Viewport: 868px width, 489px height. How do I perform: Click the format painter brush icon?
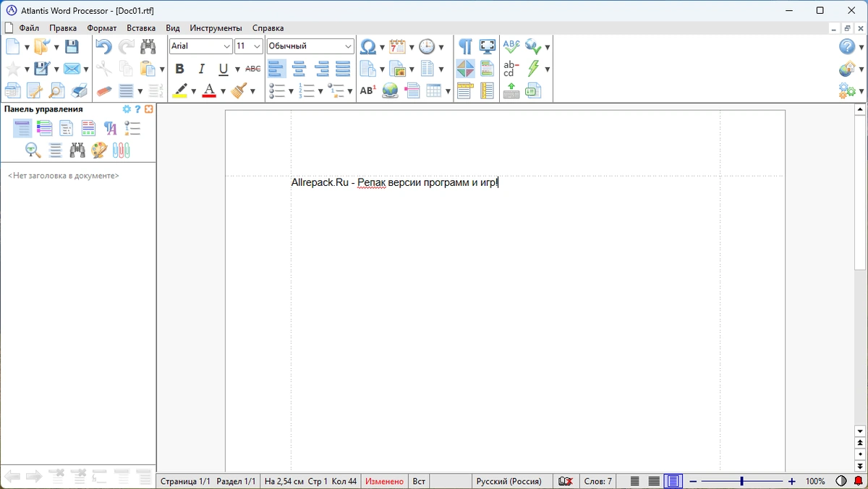239,90
